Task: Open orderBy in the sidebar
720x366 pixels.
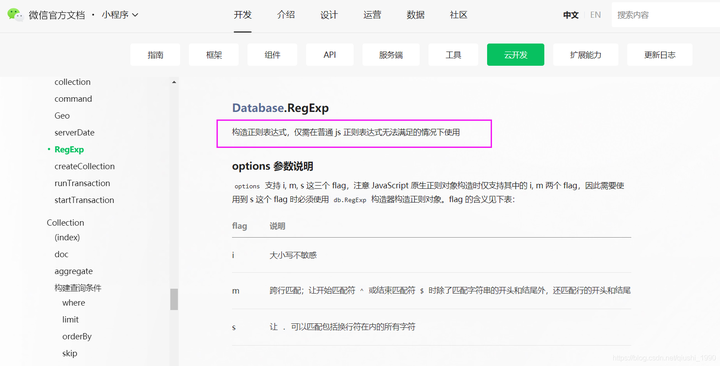Action: (77, 337)
